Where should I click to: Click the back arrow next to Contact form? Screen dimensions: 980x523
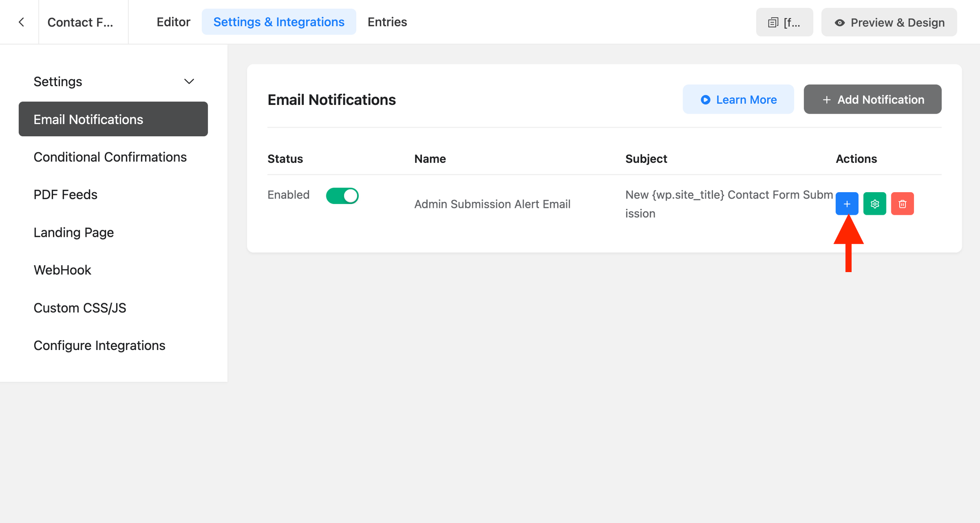[21, 22]
